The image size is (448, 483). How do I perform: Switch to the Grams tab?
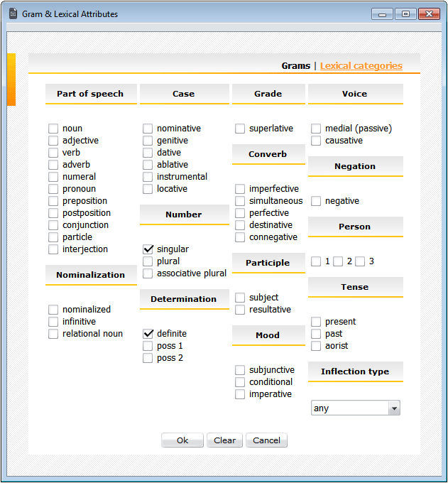pos(295,65)
